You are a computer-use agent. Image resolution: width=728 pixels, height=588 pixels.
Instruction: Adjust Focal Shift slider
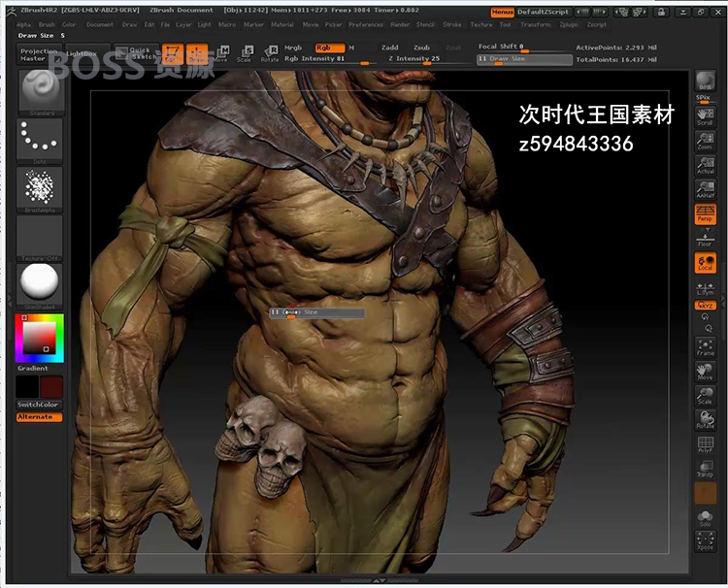click(x=523, y=48)
